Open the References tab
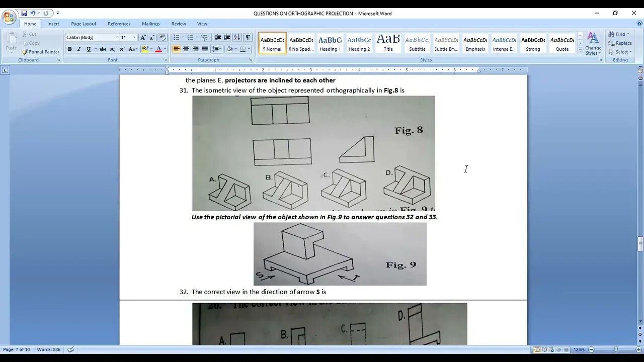This screenshot has height=362, width=644. tap(119, 24)
